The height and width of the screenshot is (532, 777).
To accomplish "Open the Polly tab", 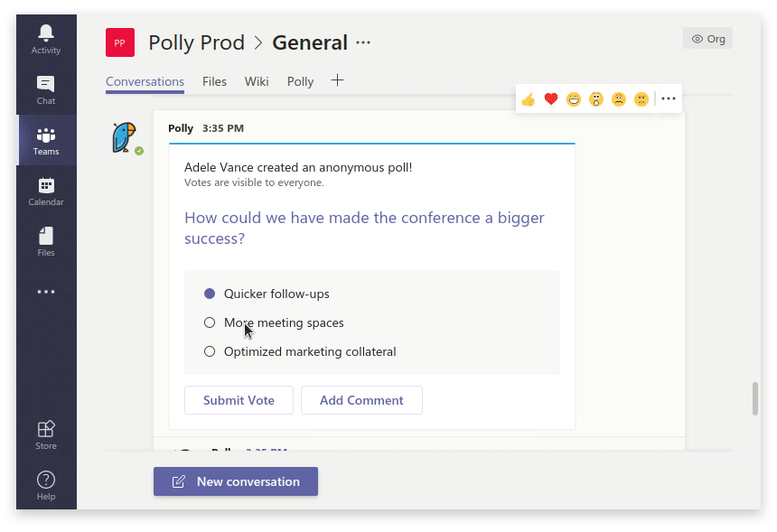I will point(300,81).
